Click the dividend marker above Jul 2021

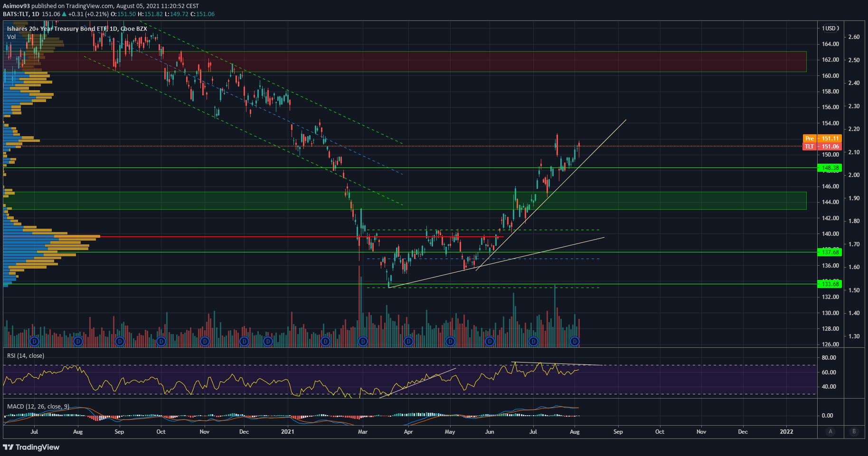533,341
